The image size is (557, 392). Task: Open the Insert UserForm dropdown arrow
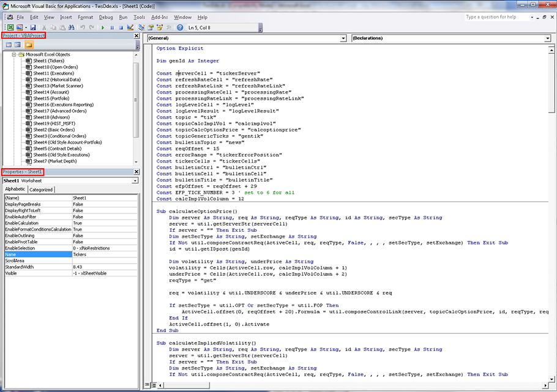[26, 28]
